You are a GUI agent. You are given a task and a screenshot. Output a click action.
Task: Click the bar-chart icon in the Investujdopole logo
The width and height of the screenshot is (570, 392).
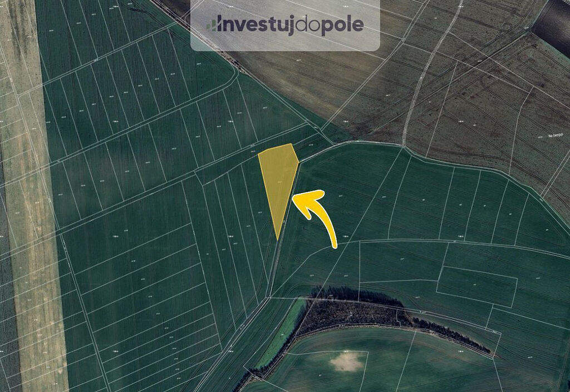212,25
